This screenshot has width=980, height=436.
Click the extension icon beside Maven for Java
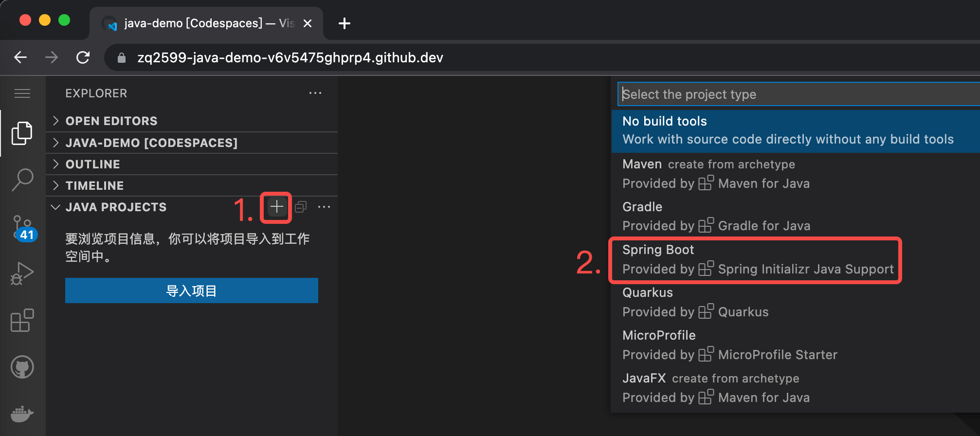(x=706, y=182)
